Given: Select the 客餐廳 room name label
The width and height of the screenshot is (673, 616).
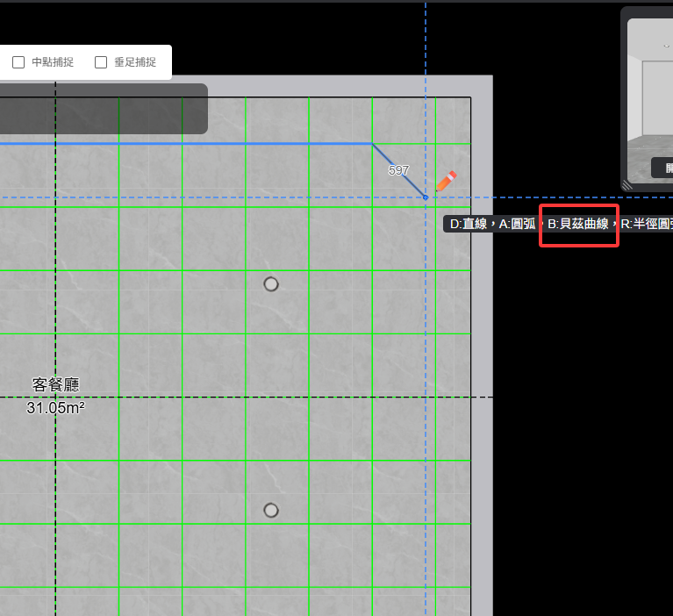Looking at the screenshot, I should (x=55, y=385).
